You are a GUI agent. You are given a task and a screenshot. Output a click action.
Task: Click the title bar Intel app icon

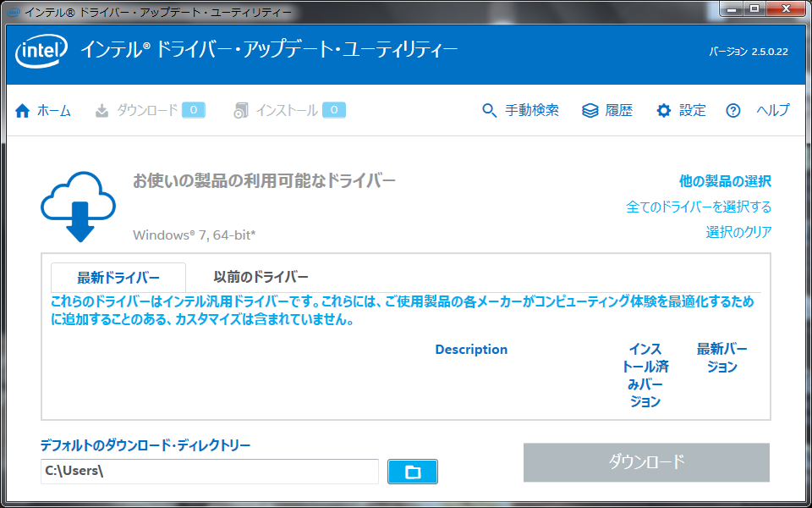click(x=14, y=12)
